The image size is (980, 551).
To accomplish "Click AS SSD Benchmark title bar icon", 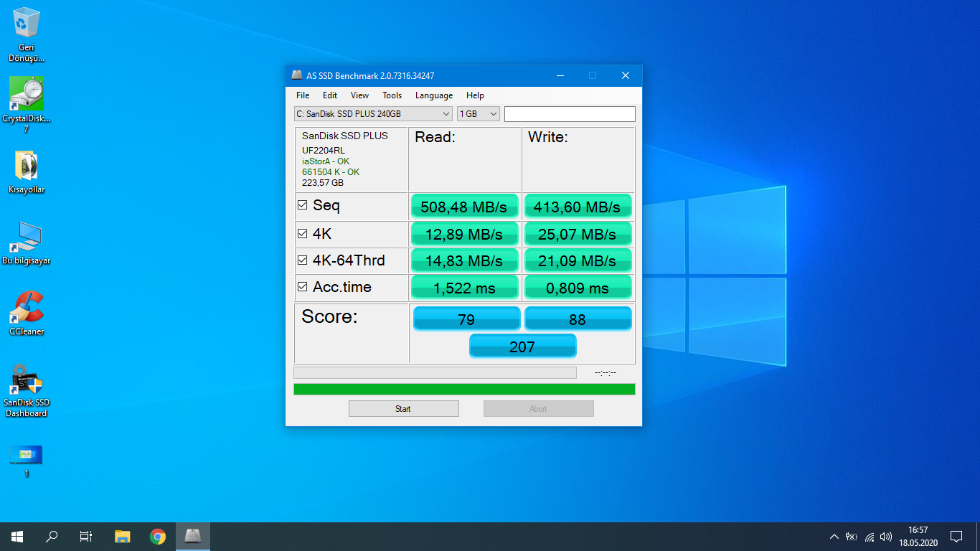I will [x=297, y=75].
